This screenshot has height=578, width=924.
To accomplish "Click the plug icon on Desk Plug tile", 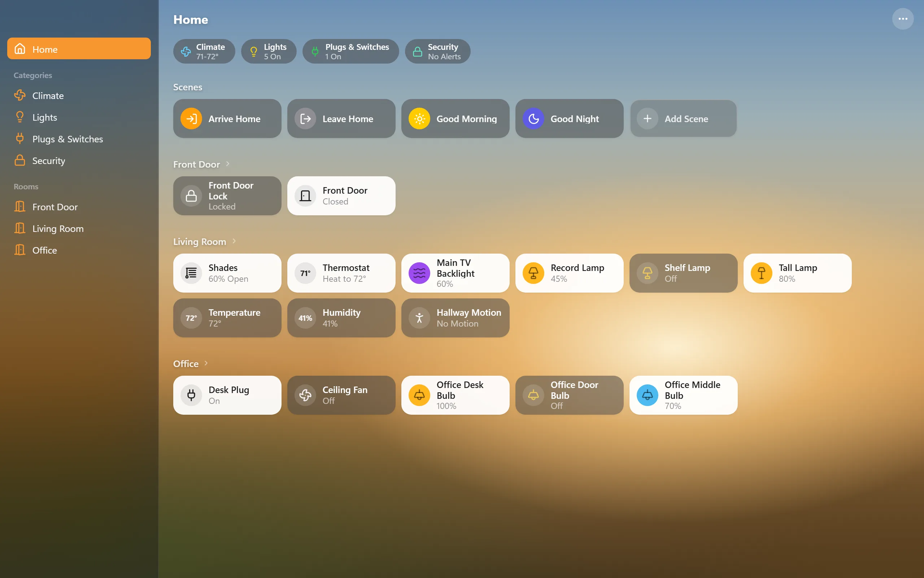I will (x=191, y=395).
